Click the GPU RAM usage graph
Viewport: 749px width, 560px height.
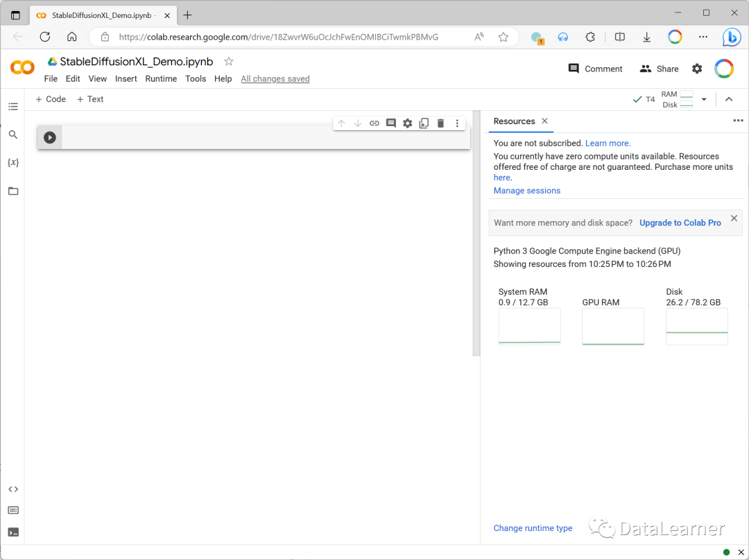(613, 326)
